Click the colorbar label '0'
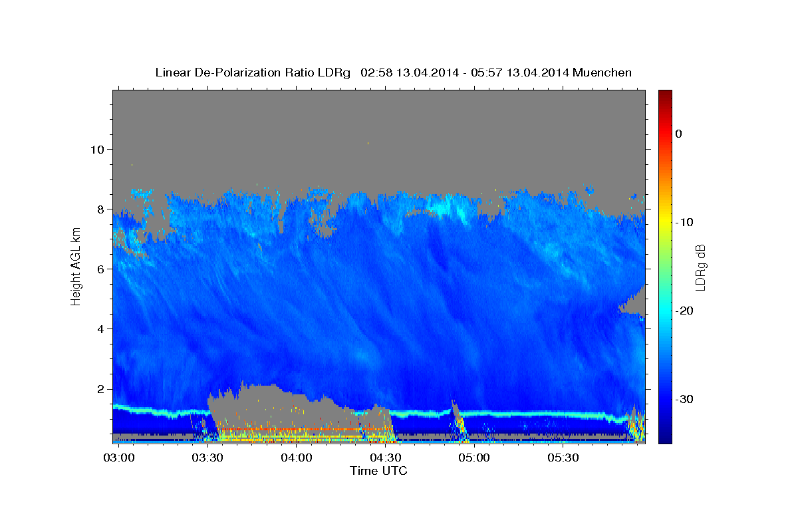This screenshot has height=532, width=798. click(x=679, y=134)
